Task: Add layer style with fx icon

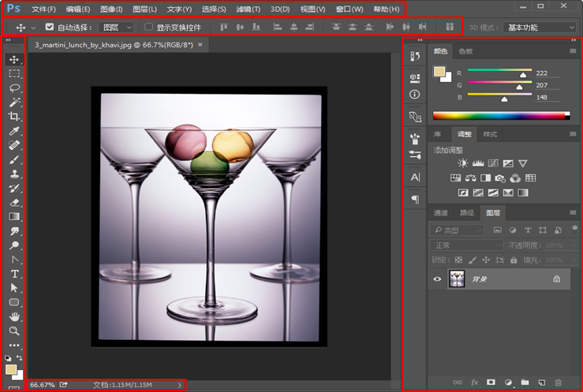Action: pos(475,383)
